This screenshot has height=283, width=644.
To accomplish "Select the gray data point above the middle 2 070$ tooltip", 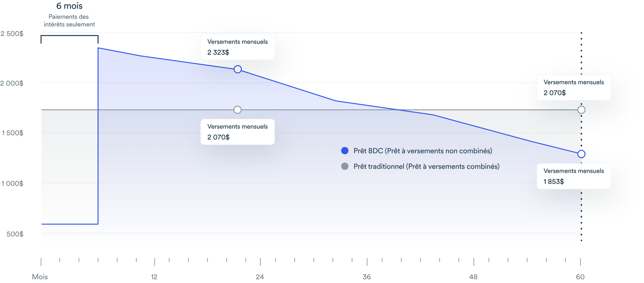I will click(x=237, y=110).
